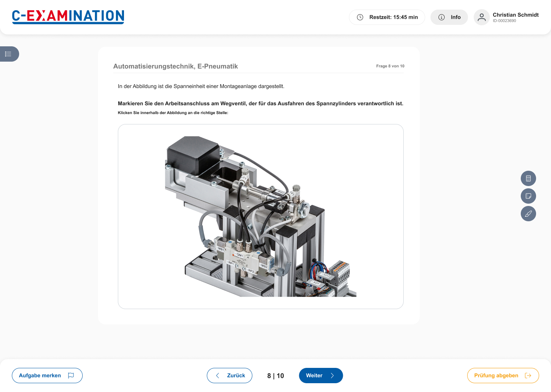Image resolution: width=551 pixels, height=392 pixels.
Task: Click the RP2 port label in image
Action: 251,271
